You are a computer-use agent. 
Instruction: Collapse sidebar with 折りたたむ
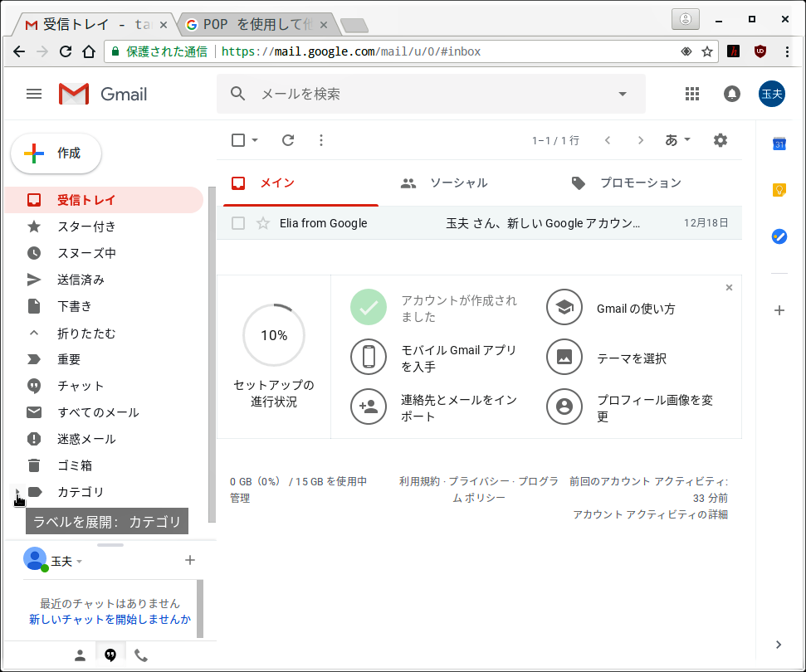pos(85,334)
